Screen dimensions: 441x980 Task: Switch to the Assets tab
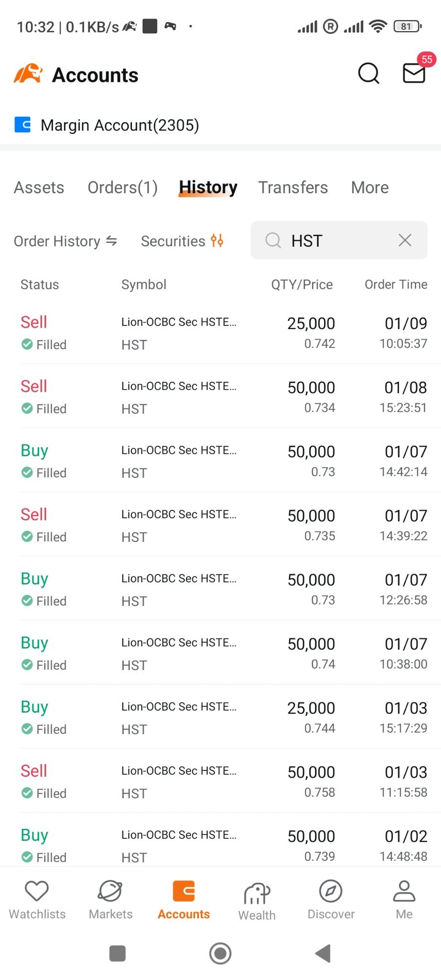click(x=39, y=187)
